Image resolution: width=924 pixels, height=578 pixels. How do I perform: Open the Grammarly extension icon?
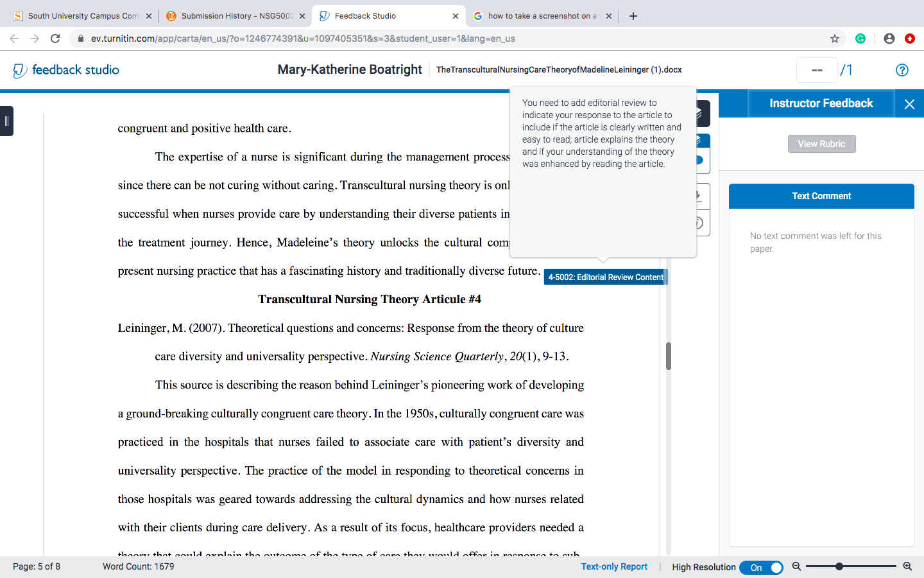(x=860, y=39)
